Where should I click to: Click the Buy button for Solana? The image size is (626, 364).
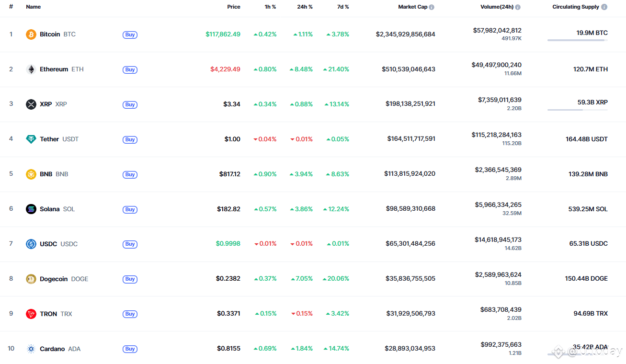tap(130, 209)
